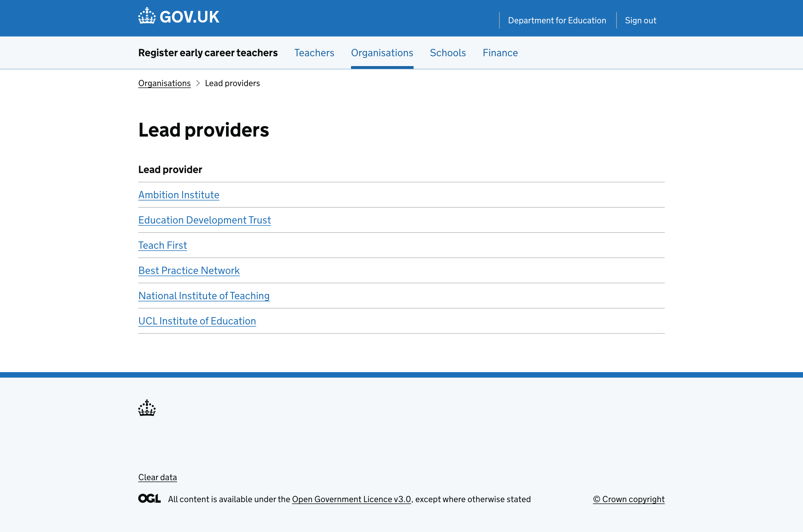Open the Education Development Trust page
This screenshot has width=803, height=532.
pyautogui.click(x=204, y=220)
